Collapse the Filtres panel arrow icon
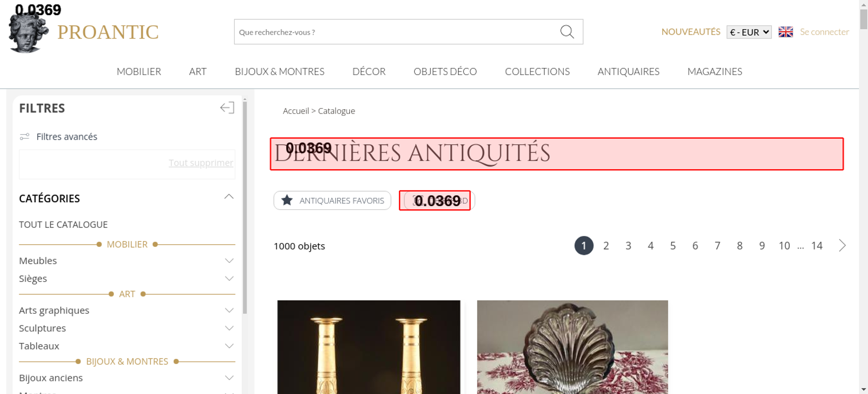The image size is (868, 394). click(x=227, y=108)
